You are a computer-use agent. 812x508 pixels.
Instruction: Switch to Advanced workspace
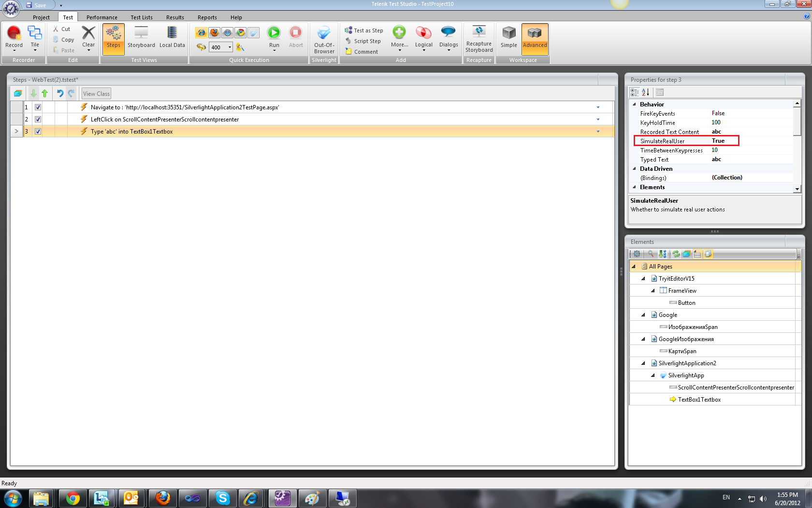click(x=535, y=39)
